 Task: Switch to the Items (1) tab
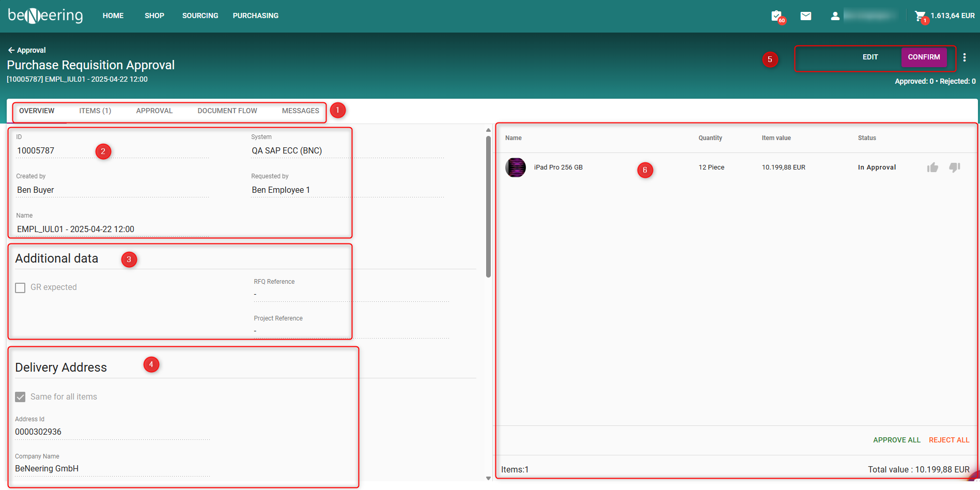[x=95, y=111]
